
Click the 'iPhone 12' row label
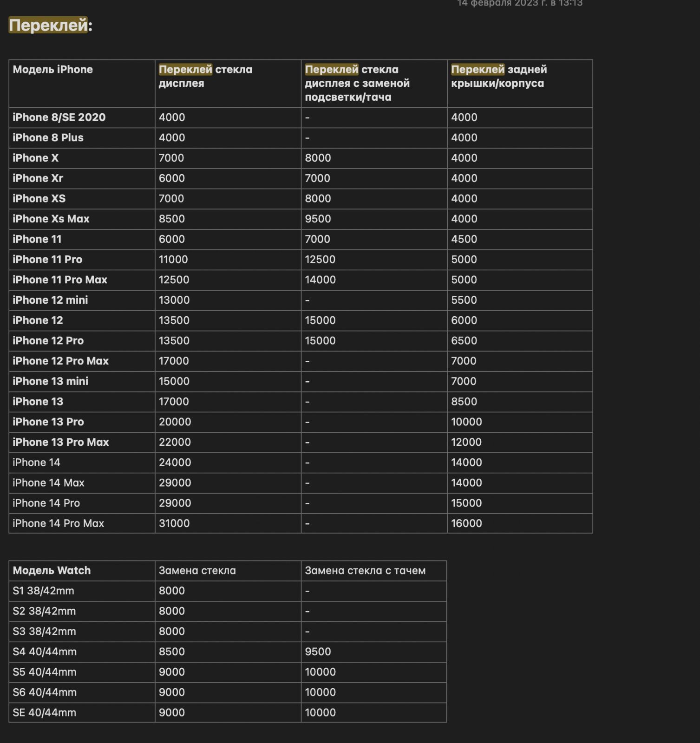coord(38,320)
